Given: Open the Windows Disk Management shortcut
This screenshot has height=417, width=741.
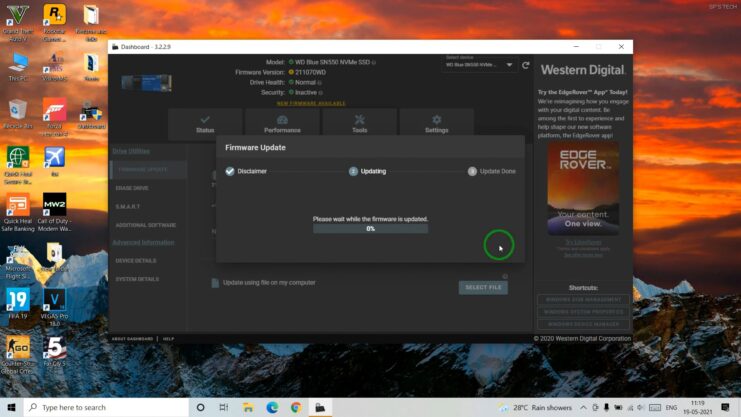Looking at the screenshot, I should (583, 300).
